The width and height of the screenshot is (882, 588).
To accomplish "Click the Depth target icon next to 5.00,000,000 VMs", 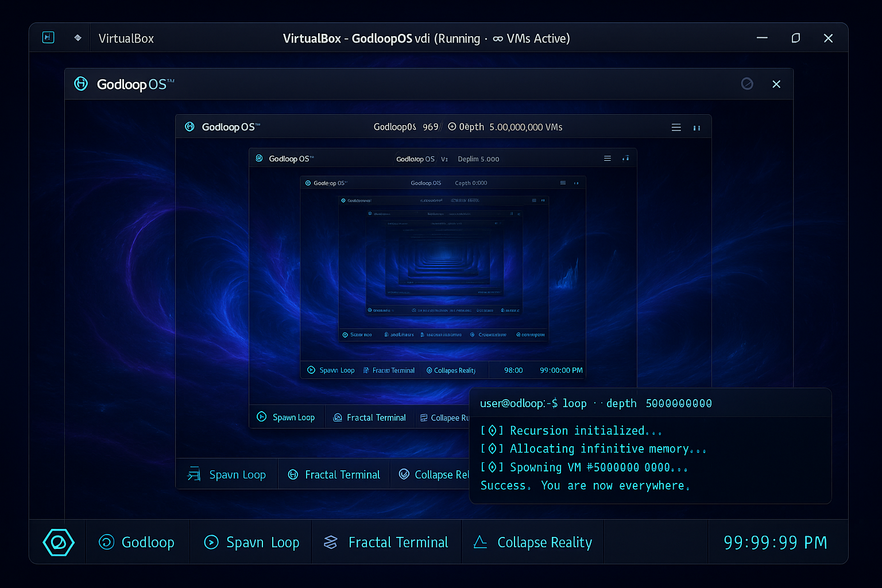I will click(x=452, y=126).
